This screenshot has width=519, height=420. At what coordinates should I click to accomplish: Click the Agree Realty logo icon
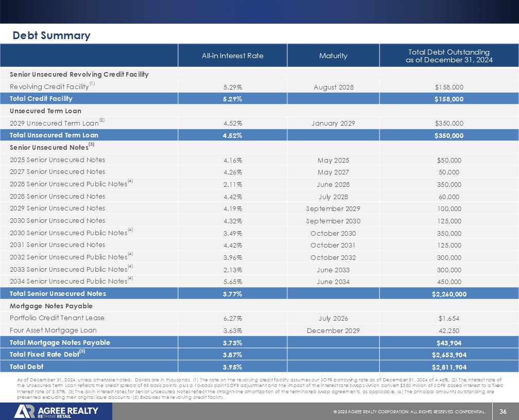point(24,411)
